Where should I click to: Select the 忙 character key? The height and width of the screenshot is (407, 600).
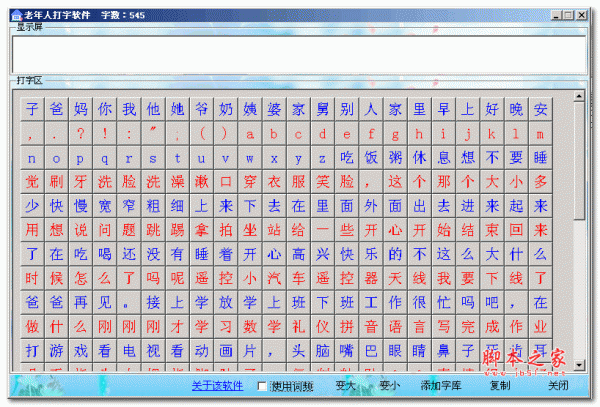pos(444,302)
